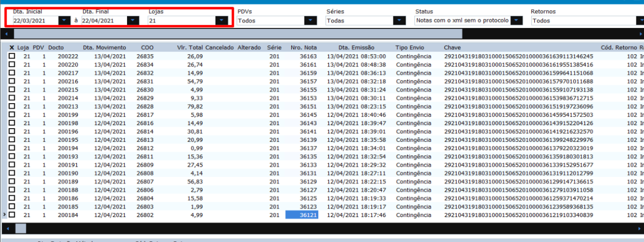Check the row checkbox for Docto 200190
Image resolution: width=644 pixels, height=242 pixels.
click(x=12, y=173)
